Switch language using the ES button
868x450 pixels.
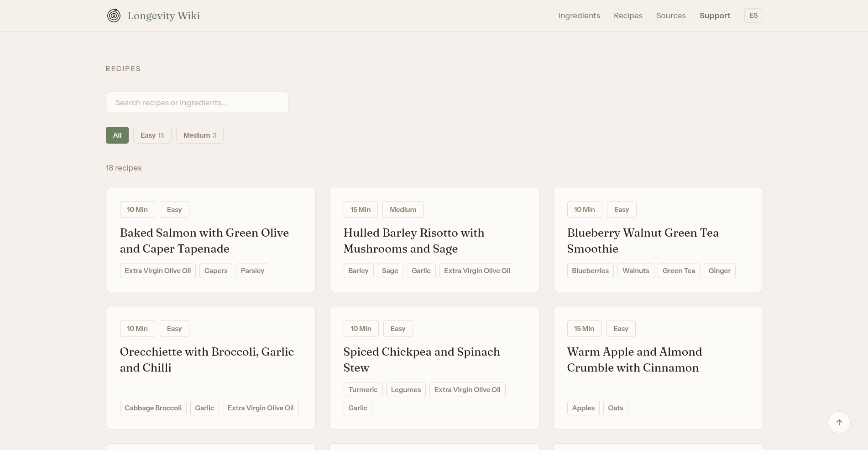click(753, 16)
